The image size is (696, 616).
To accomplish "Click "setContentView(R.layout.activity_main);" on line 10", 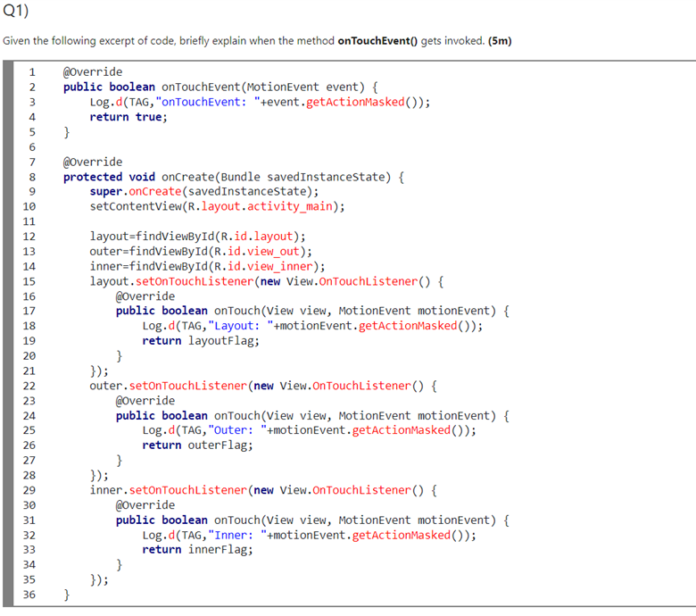I will [217, 206].
